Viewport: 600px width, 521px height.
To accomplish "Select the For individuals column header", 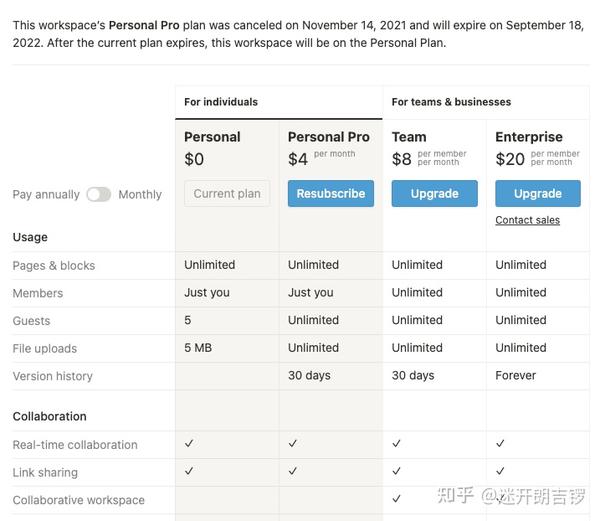I will click(221, 102).
